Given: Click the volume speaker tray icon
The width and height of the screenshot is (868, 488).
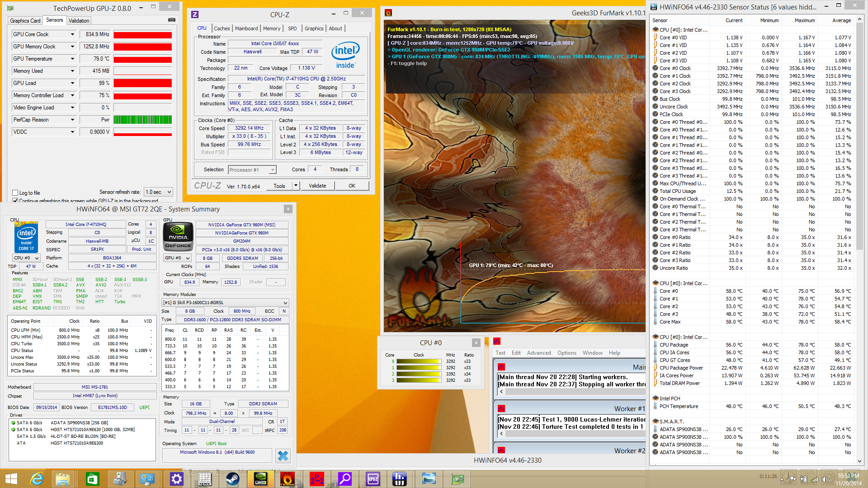Looking at the screenshot, I should point(826,479).
